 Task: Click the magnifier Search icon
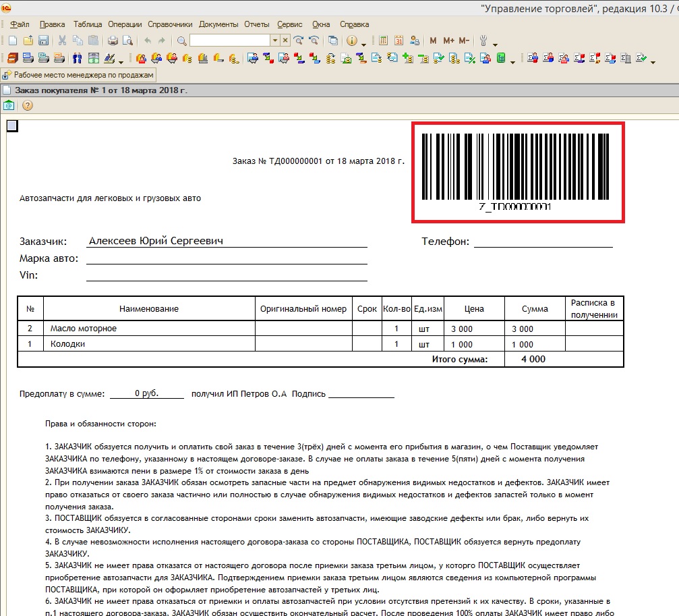point(183,41)
